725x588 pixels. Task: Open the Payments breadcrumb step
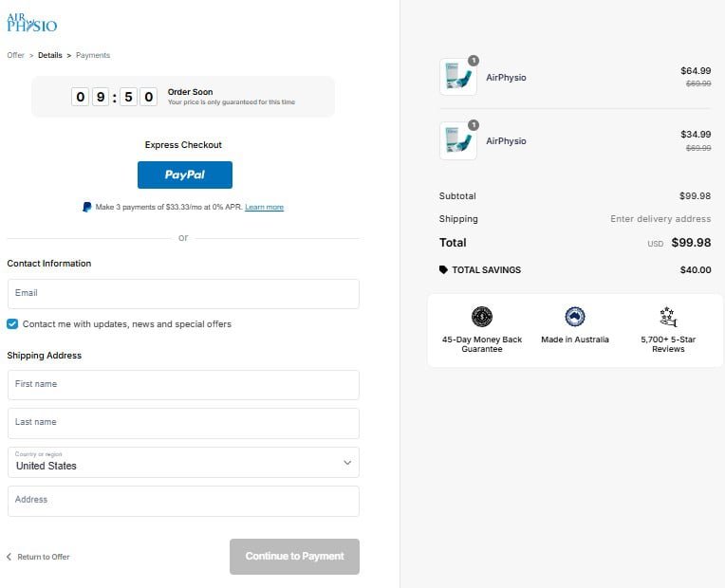[x=93, y=55]
